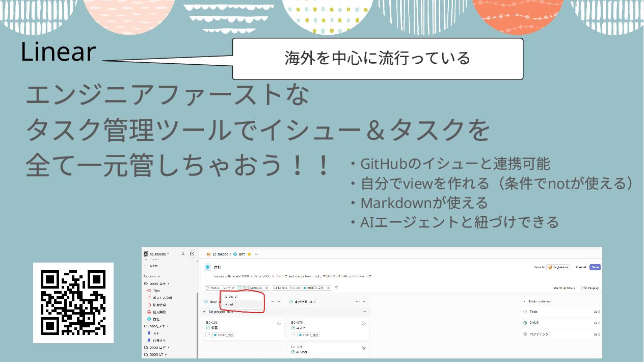Open the New column options menu
The image size is (644, 362).
(x=273, y=301)
